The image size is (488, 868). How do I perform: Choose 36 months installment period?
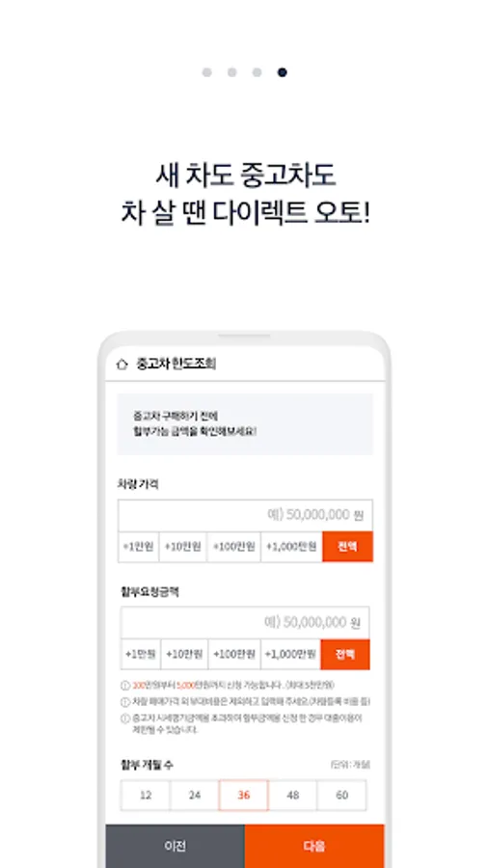click(243, 796)
